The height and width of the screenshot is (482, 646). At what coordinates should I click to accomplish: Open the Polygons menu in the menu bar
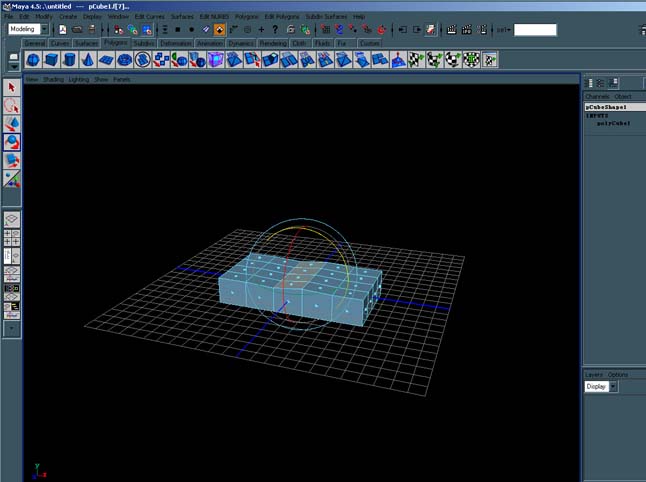point(247,16)
